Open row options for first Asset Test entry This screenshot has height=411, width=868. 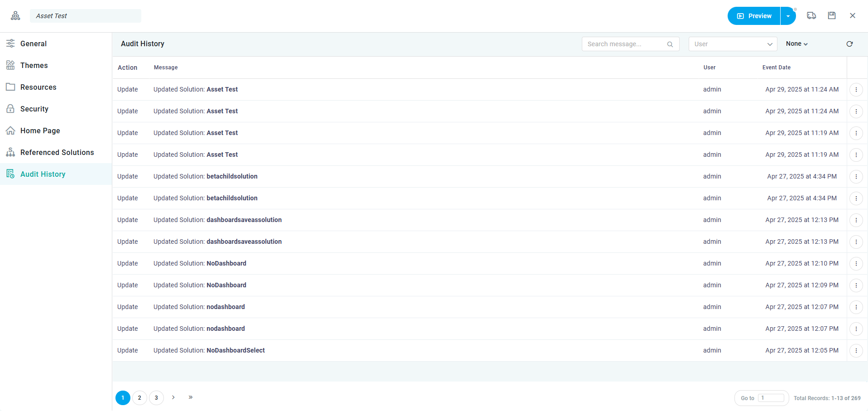tap(856, 90)
